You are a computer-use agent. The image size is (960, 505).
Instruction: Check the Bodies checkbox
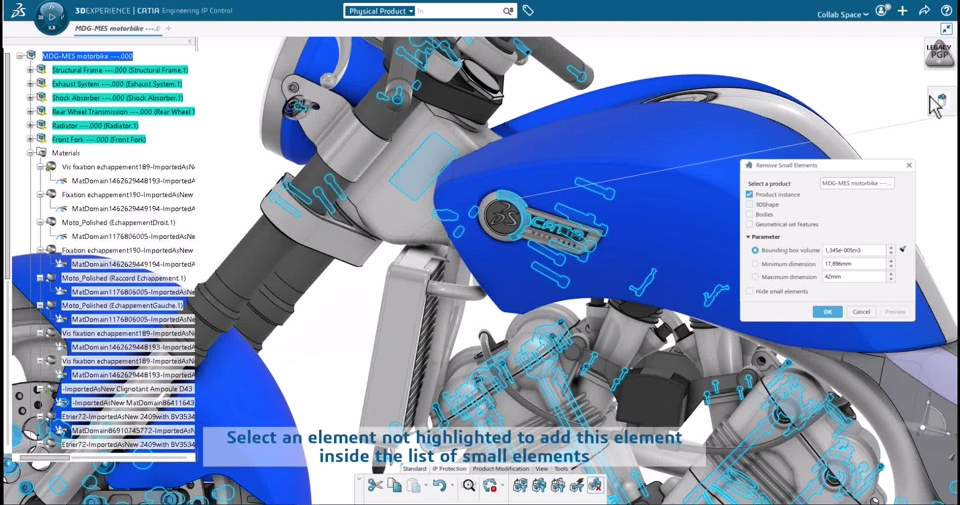pyautogui.click(x=749, y=214)
